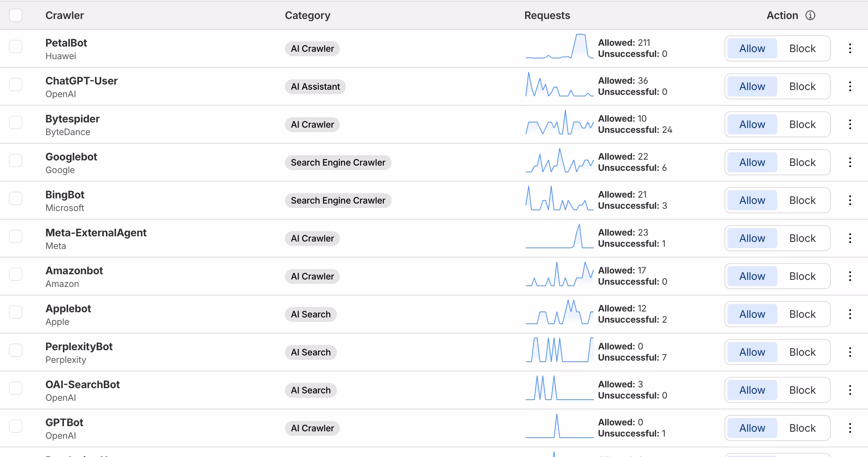
Task: Select the PetalBot row checkbox
Action: pos(16,47)
